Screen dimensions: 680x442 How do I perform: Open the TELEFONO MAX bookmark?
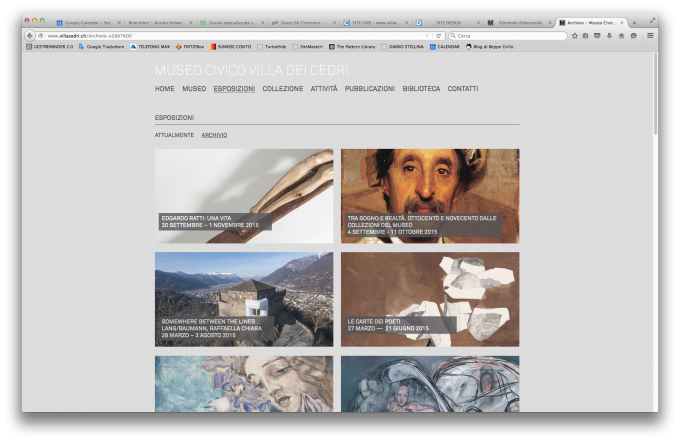150,47
